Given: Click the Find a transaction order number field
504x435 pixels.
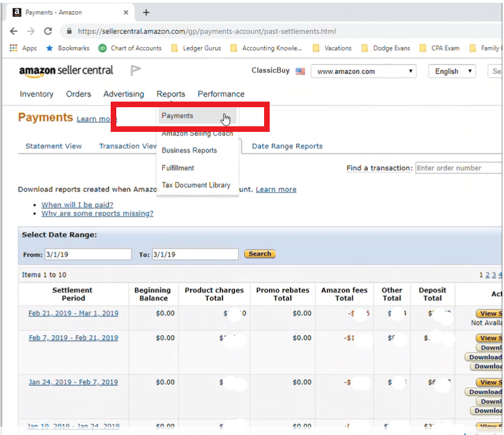Looking at the screenshot, I should click(x=459, y=168).
